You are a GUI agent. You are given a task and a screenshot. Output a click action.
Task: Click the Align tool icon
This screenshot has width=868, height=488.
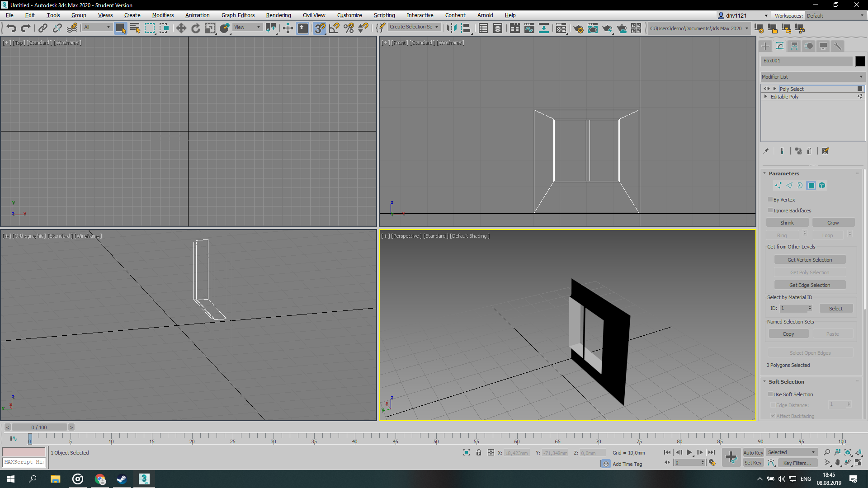tap(466, 28)
